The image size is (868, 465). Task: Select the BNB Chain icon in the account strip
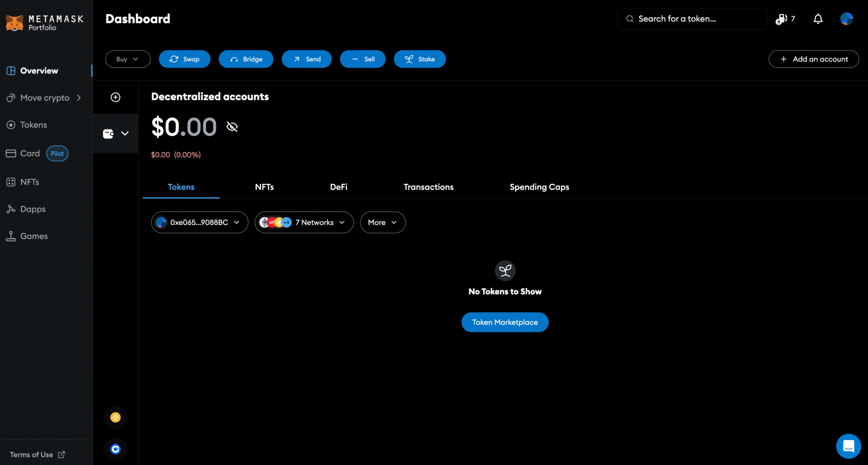point(115,417)
